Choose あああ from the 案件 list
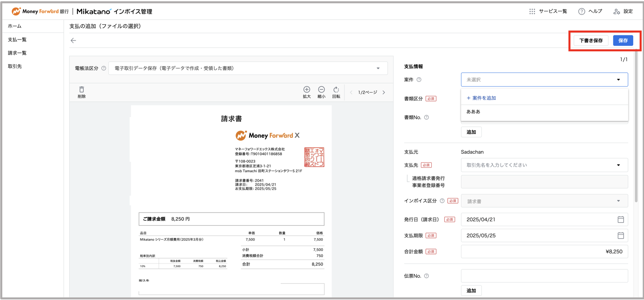The width and height of the screenshot is (644, 300). tap(544, 112)
